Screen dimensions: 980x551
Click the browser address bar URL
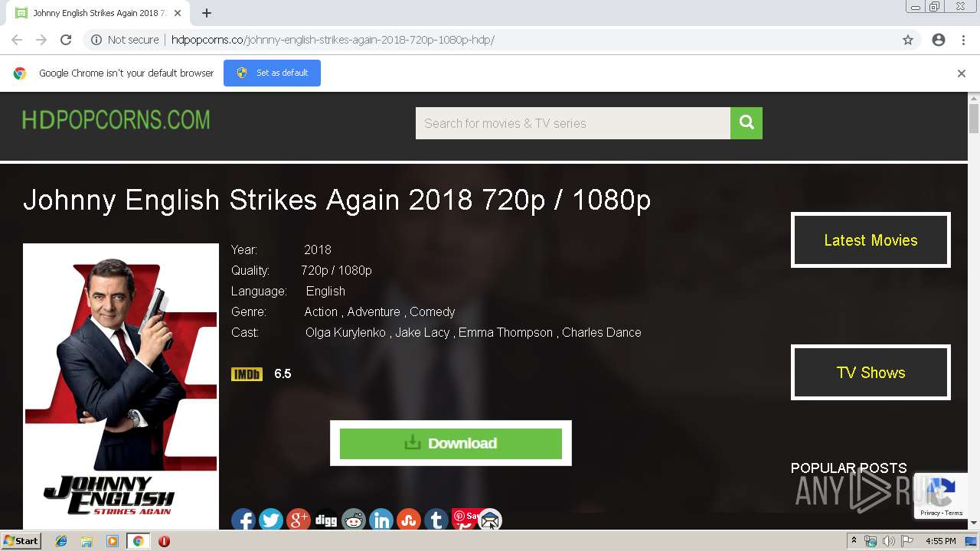pyautogui.click(x=333, y=40)
